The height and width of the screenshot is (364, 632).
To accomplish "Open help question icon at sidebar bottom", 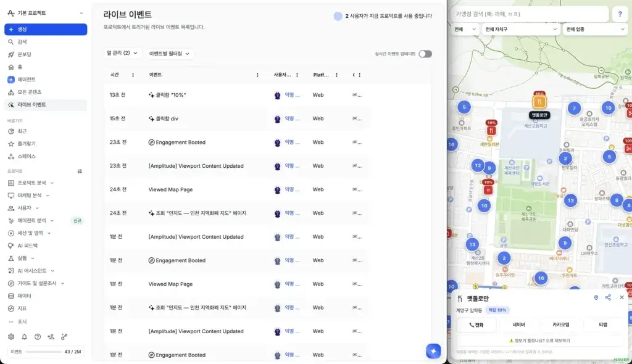I will [38, 337].
